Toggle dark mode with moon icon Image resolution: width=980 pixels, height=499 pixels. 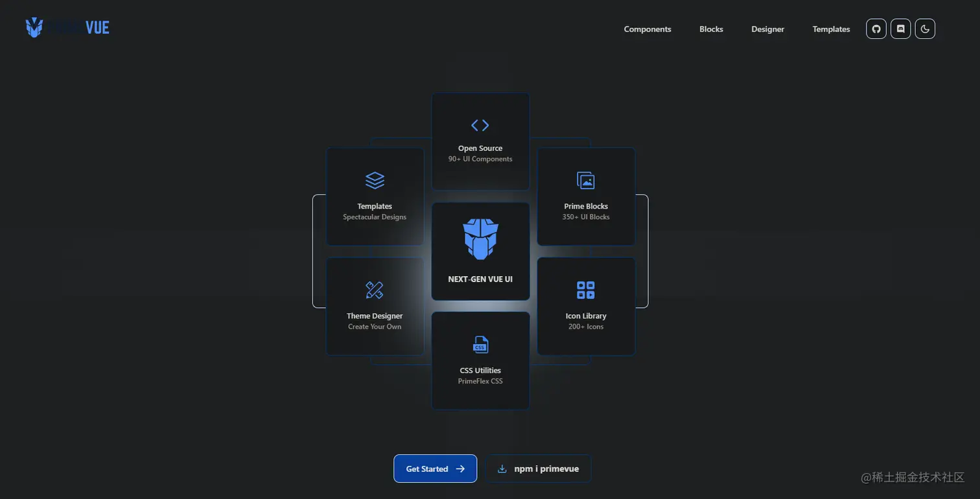(925, 29)
